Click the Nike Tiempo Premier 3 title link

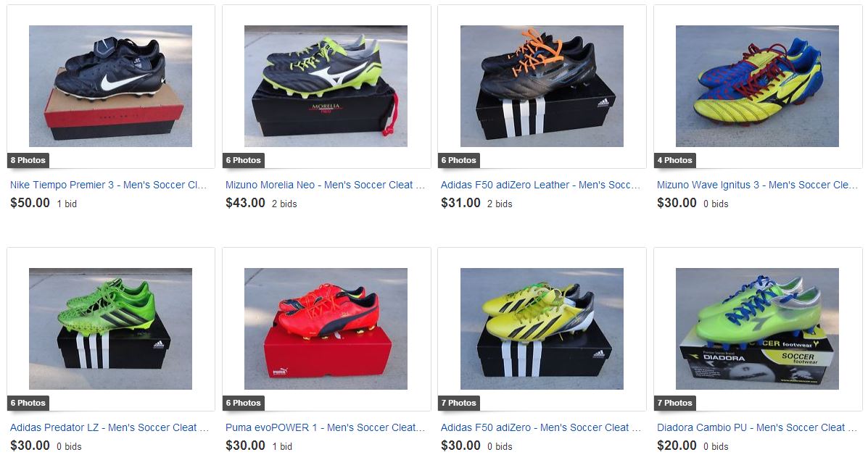(109, 185)
